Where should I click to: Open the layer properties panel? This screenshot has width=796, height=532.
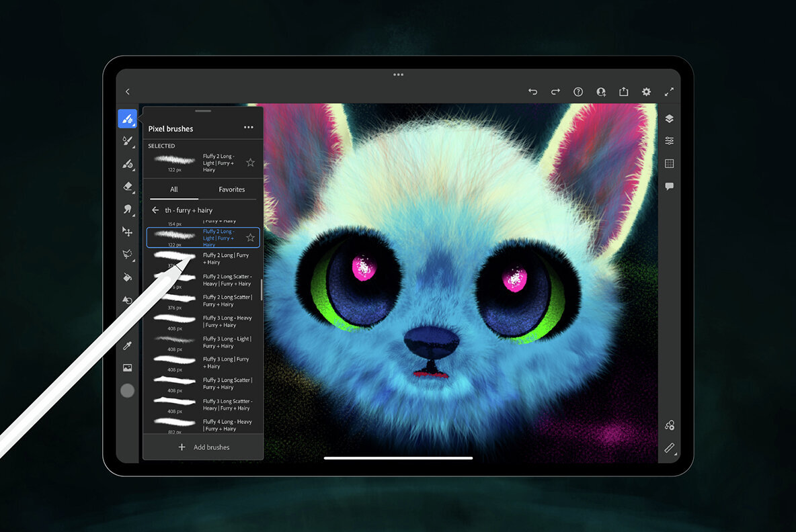[x=670, y=140]
